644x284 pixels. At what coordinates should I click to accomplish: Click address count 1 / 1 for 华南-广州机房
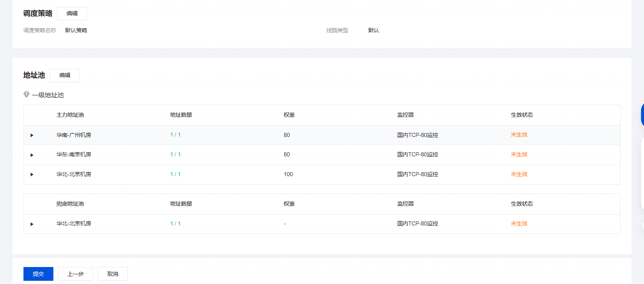point(176,135)
